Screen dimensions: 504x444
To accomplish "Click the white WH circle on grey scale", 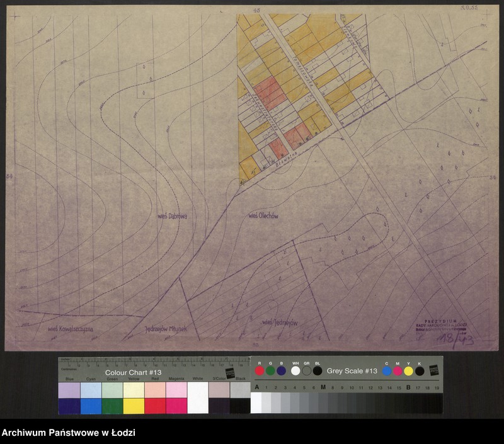I will (x=295, y=371).
